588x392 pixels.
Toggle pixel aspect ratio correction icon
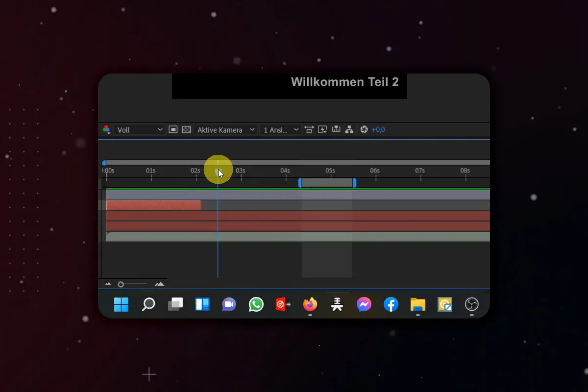tap(309, 130)
